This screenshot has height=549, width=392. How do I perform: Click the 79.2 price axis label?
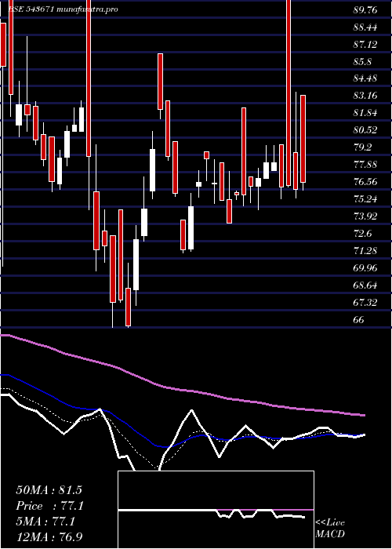coord(363,147)
